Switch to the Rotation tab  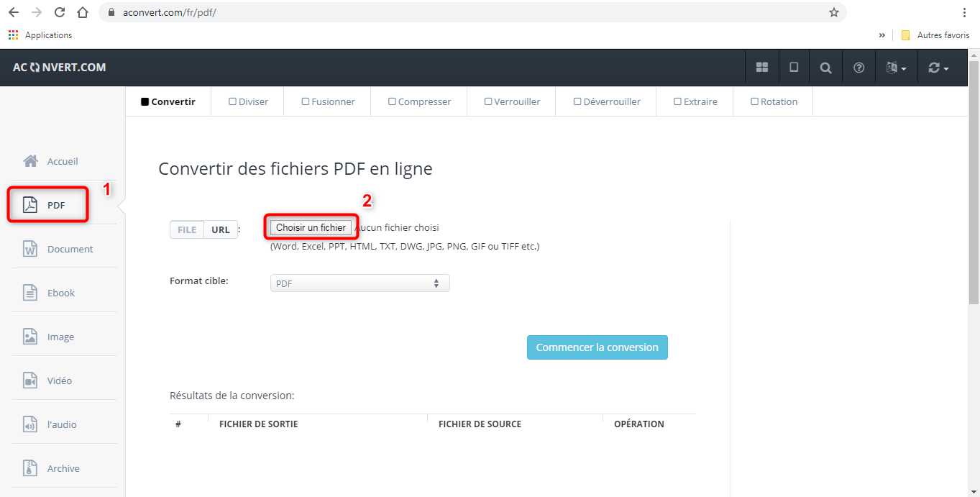774,101
